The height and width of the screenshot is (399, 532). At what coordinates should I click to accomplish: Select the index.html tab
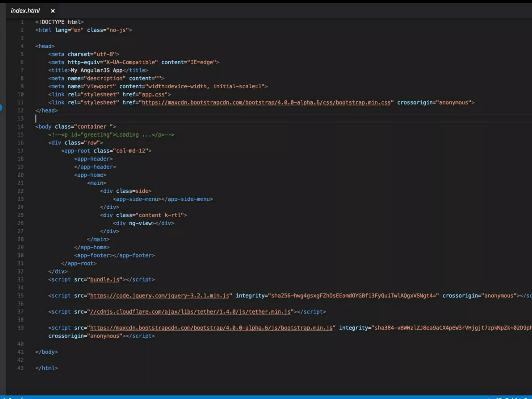pyautogui.click(x=25, y=11)
